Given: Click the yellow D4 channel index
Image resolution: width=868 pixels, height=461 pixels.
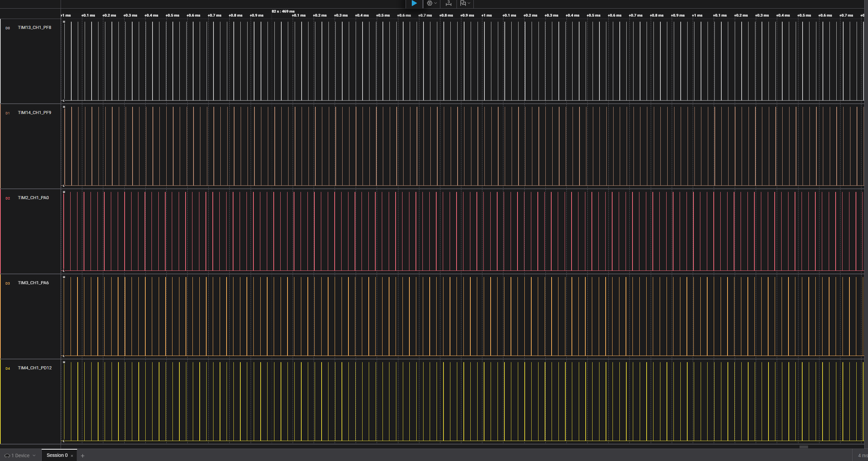Looking at the screenshot, I should 8,368.
